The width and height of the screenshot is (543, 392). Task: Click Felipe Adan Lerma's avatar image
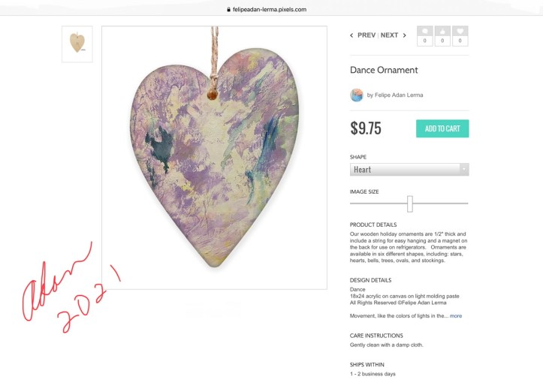click(357, 95)
